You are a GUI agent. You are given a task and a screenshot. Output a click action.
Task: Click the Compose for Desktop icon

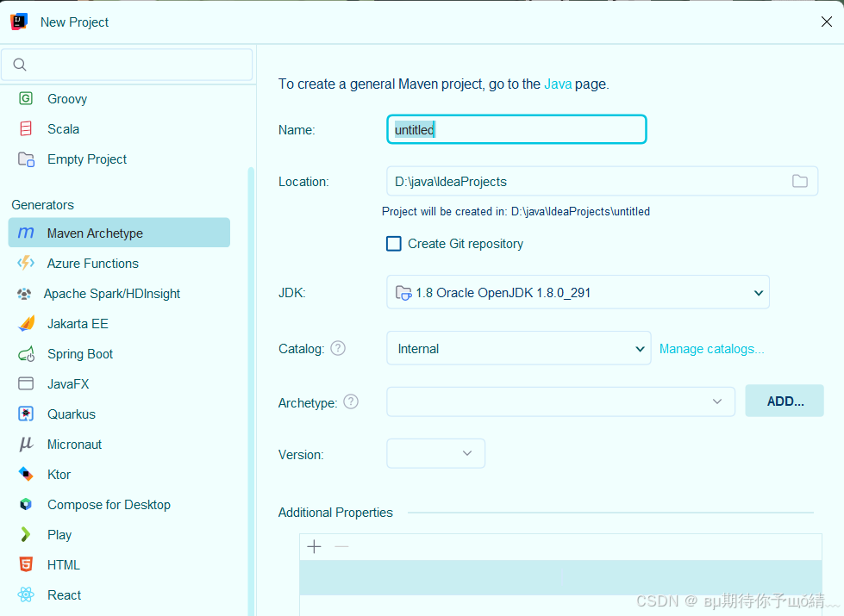[26, 504]
